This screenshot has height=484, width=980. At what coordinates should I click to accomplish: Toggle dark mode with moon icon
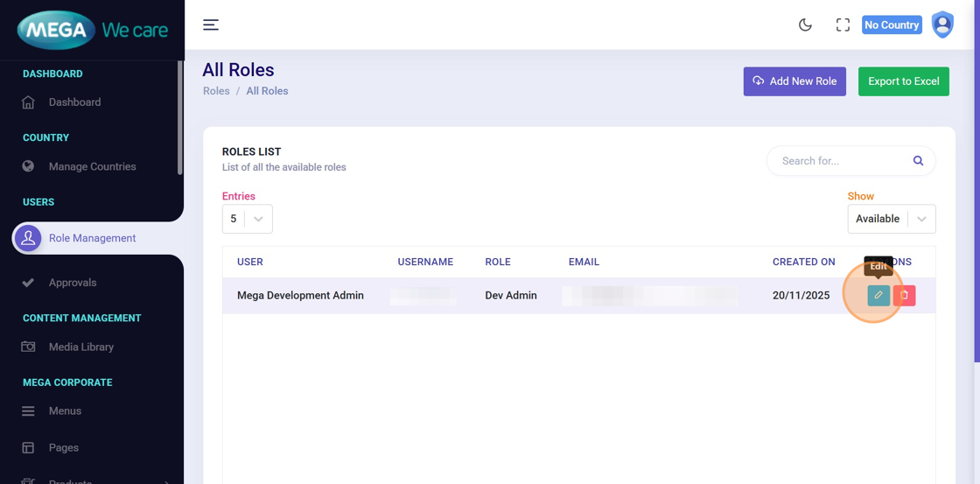pos(805,25)
